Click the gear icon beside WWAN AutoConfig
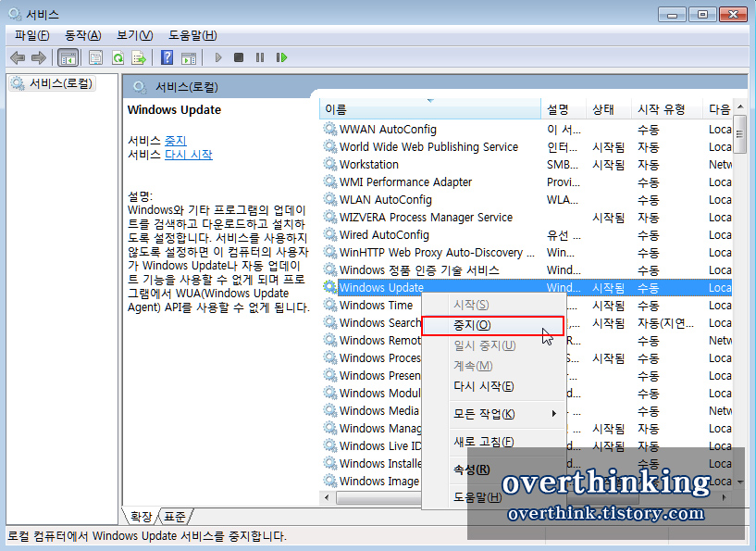 (329, 129)
